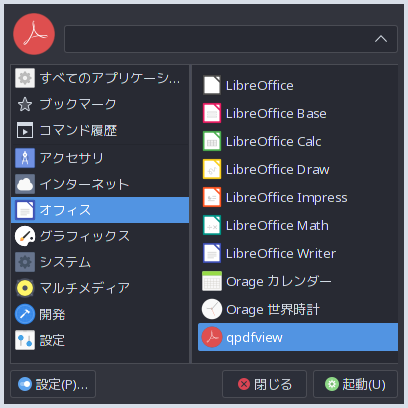Click the LibreOffice Draw icon
This screenshot has height=408, width=408.
(x=212, y=169)
